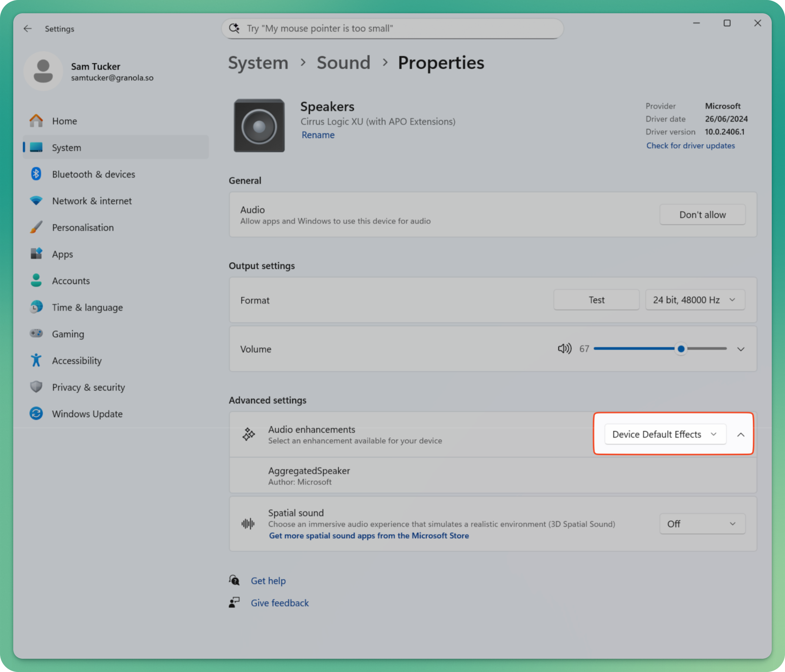Go to Personalisation settings
The image size is (785, 672).
click(x=83, y=227)
